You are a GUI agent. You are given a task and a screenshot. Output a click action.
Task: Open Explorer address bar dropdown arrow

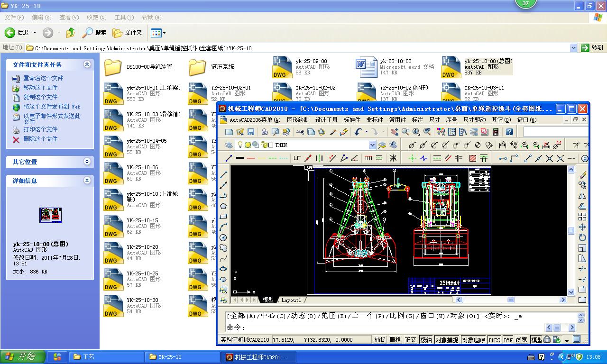[573, 48]
